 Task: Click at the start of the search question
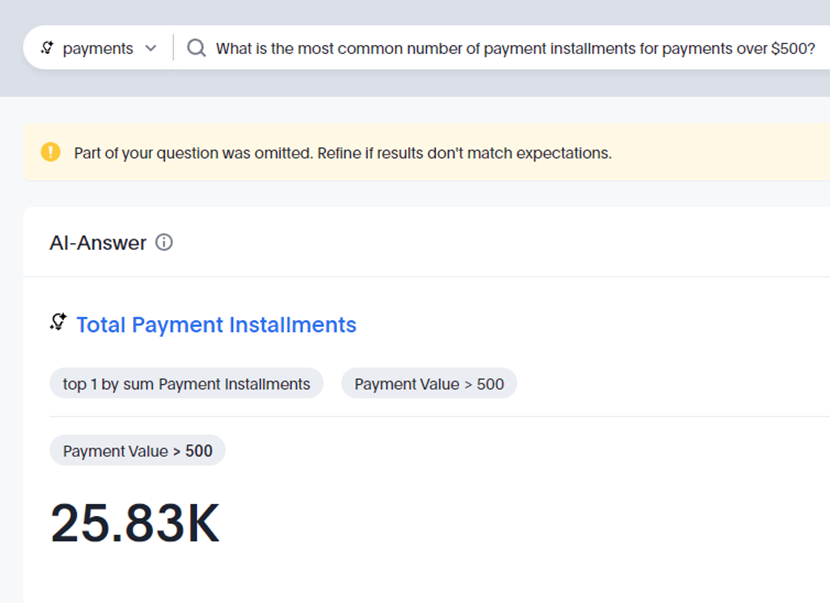217,48
